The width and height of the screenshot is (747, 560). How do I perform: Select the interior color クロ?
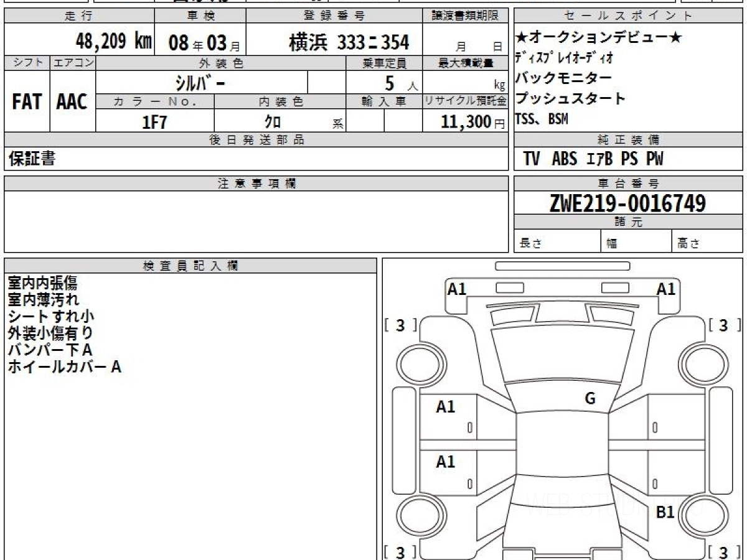pos(273,121)
